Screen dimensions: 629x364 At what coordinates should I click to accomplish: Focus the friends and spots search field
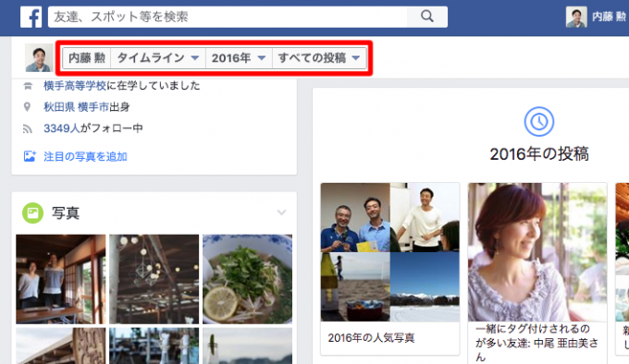(228, 17)
